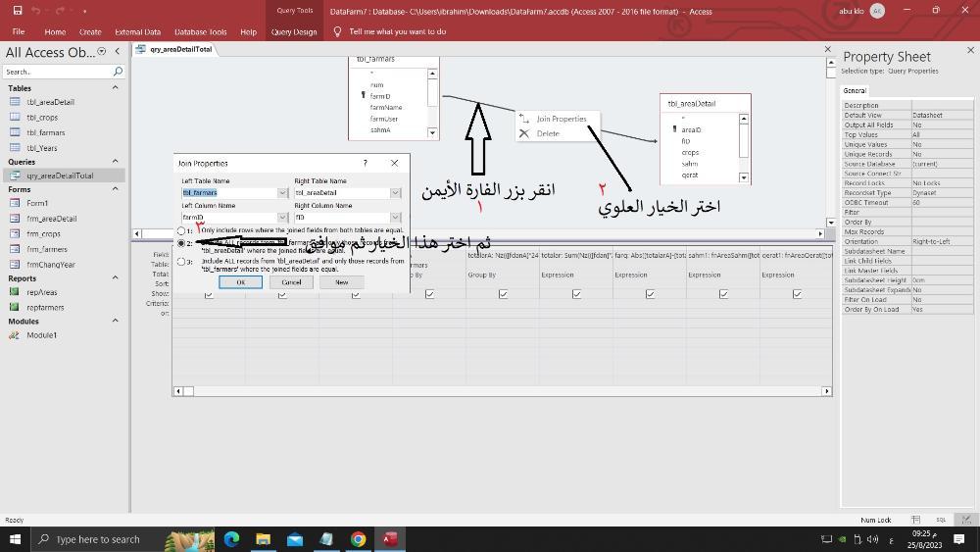Collapse the Tables group in navigation pane
Image resolution: width=980 pixels, height=552 pixels.
(x=115, y=88)
